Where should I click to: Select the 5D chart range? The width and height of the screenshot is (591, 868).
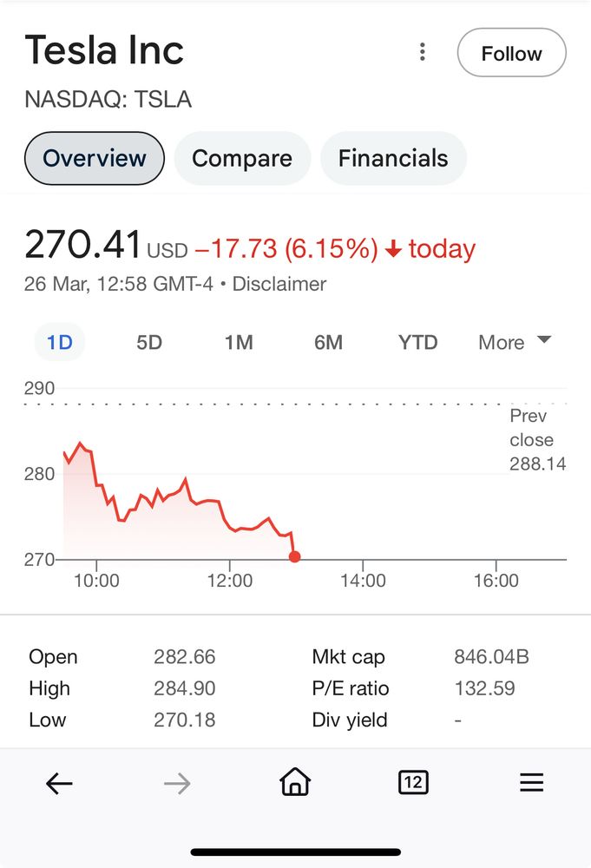(149, 342)
